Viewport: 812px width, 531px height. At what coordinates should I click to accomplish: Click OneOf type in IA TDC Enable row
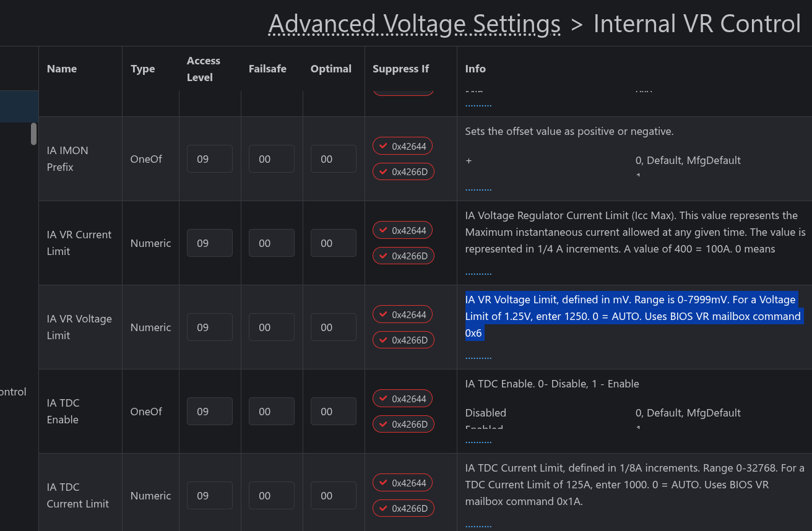point(146,412)
